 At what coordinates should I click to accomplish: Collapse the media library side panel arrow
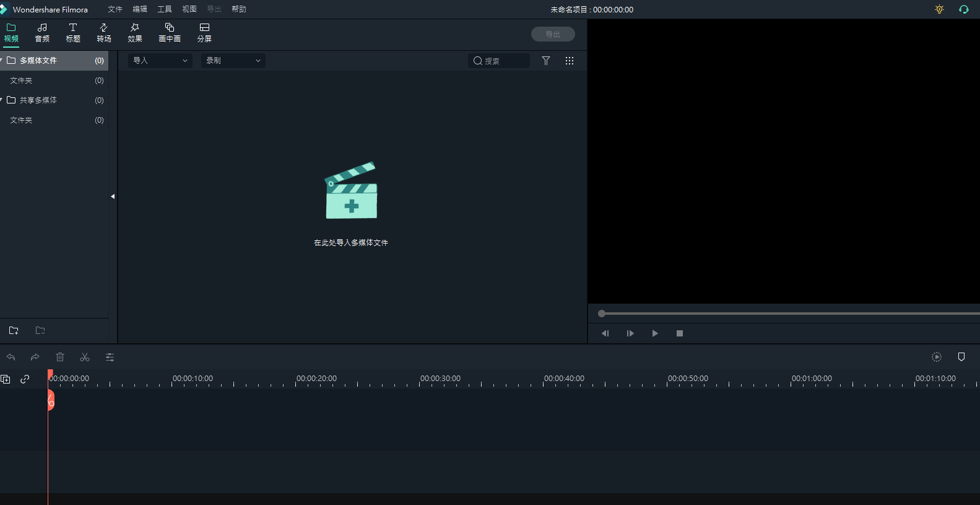click(x=113, y=196)
